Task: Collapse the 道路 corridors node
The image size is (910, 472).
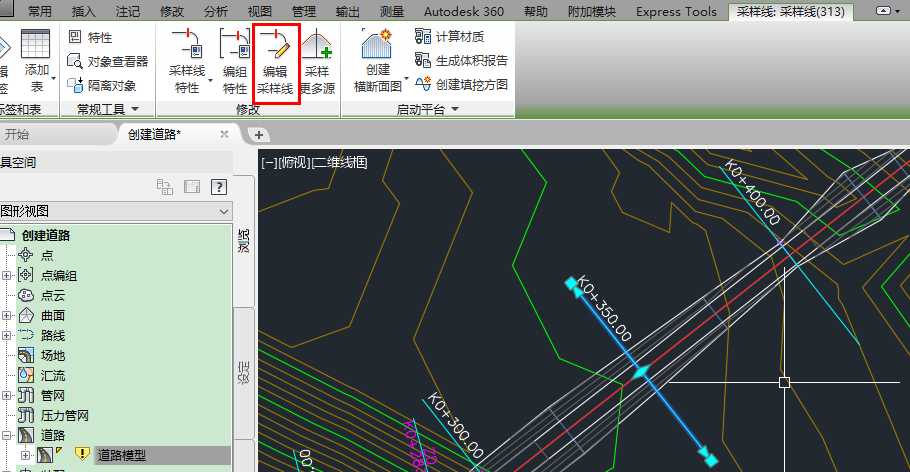Action: [x=6, y=435]
